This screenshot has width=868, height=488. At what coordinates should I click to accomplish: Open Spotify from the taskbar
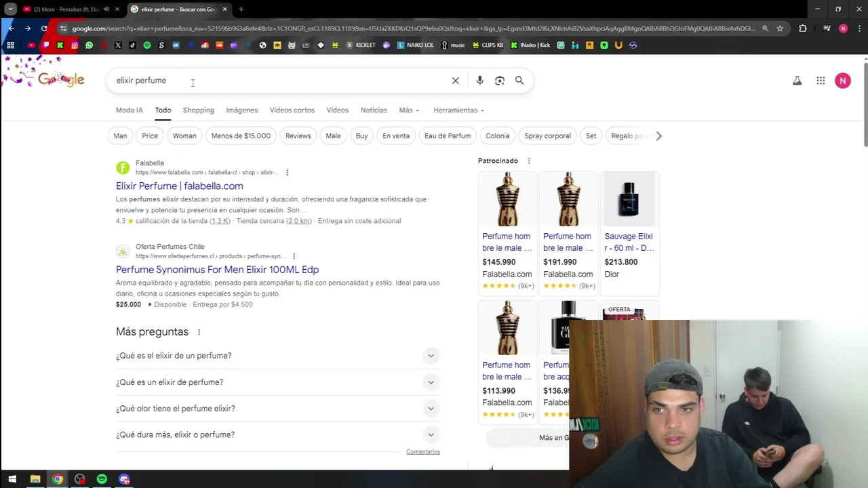click(x=102, y=479)
